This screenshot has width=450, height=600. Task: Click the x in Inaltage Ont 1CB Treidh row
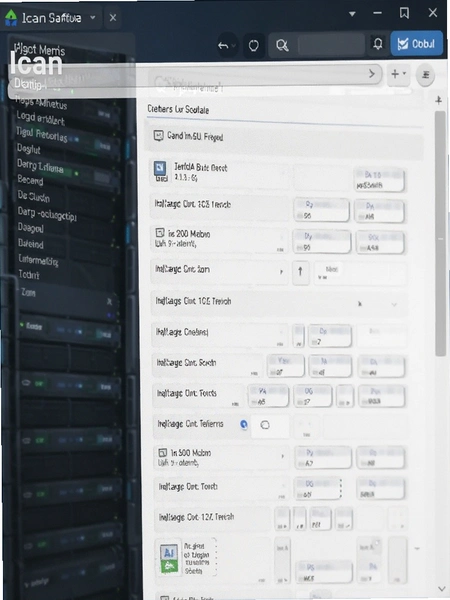coord(359,304)
